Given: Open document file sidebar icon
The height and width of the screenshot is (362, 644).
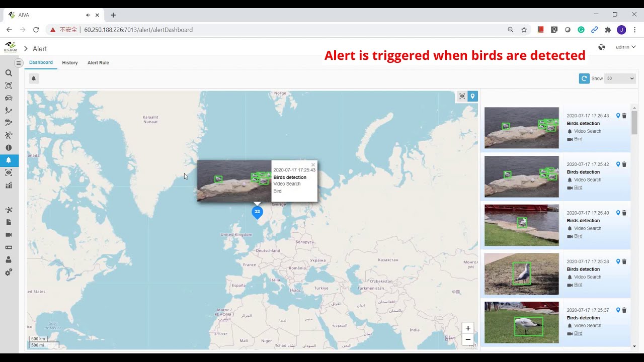Looking at the screenshot, I should point(9,222).
